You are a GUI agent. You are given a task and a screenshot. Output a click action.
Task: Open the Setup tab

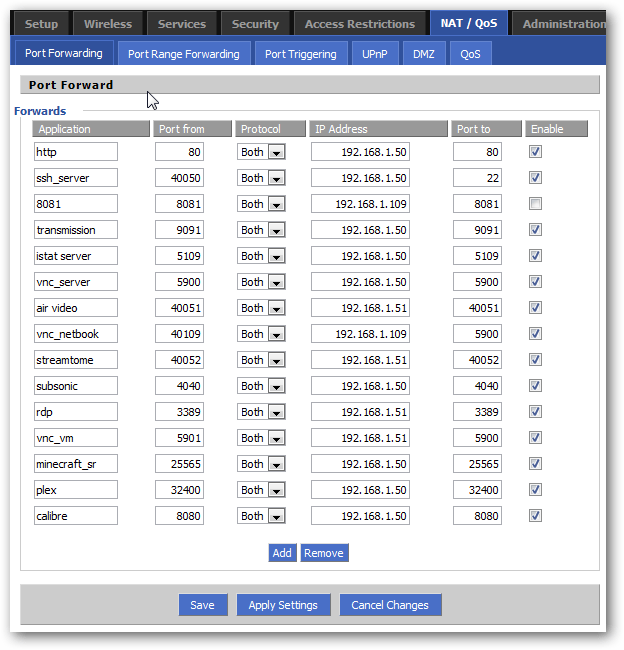pyautogui.click(x=41, y=24)
